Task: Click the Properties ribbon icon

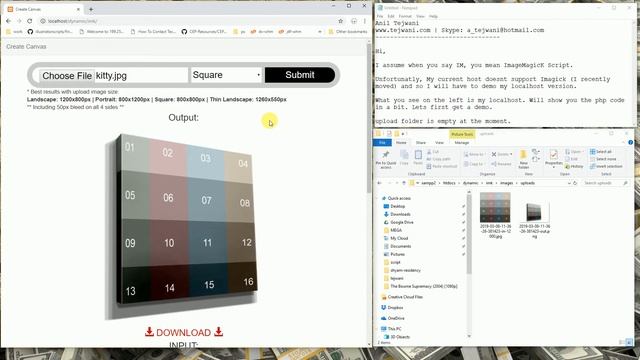Action: pyautogui.click(x=553, y=158)
